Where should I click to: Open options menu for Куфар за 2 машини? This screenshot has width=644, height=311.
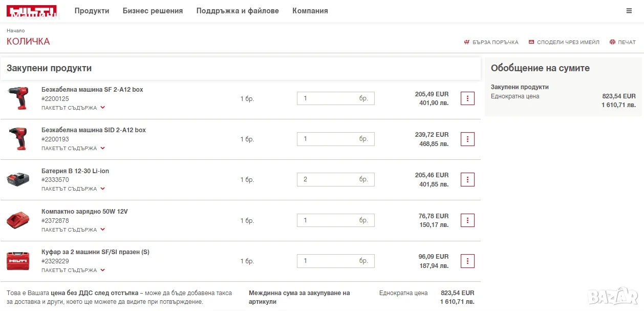(467, 261)
